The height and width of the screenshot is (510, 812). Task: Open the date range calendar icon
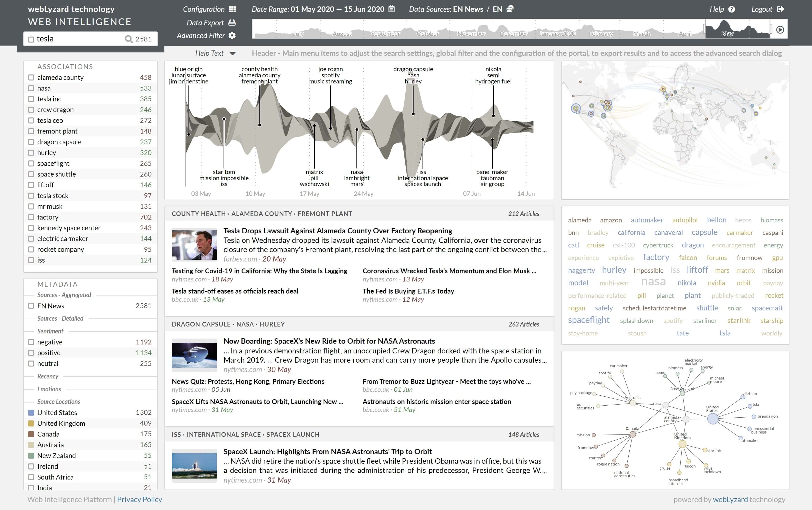click(x=392, y=9)
